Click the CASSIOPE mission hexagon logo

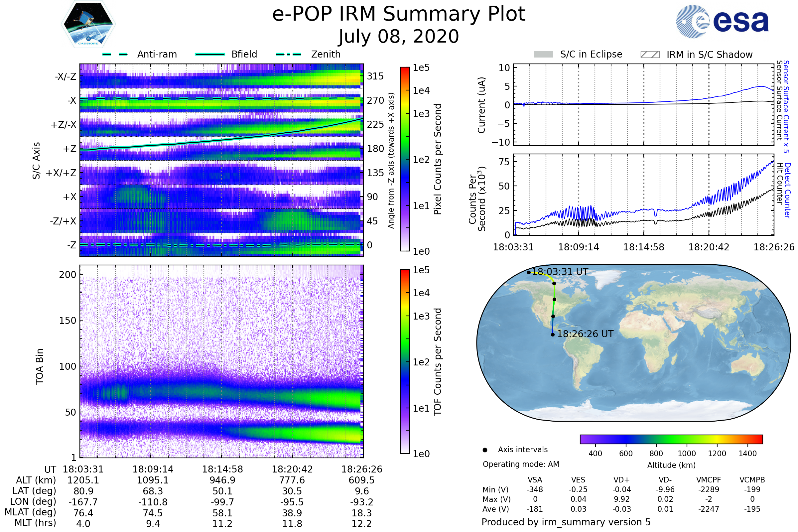click(x=88, y=24)
